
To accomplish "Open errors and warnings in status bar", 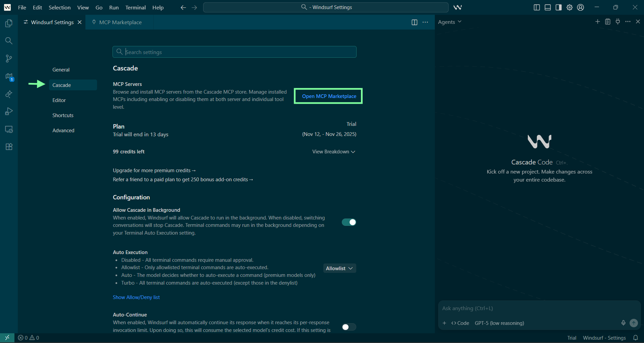I will [29, 338].
